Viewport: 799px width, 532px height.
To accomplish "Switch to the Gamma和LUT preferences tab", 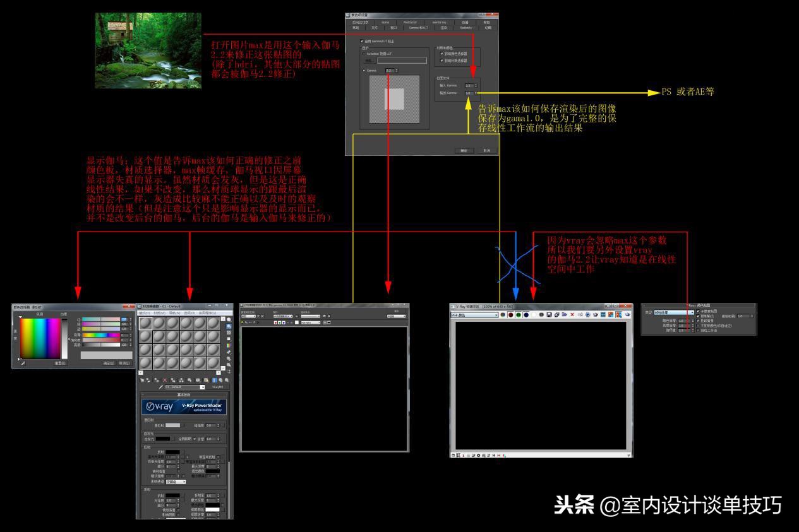I will coord(418,28).
